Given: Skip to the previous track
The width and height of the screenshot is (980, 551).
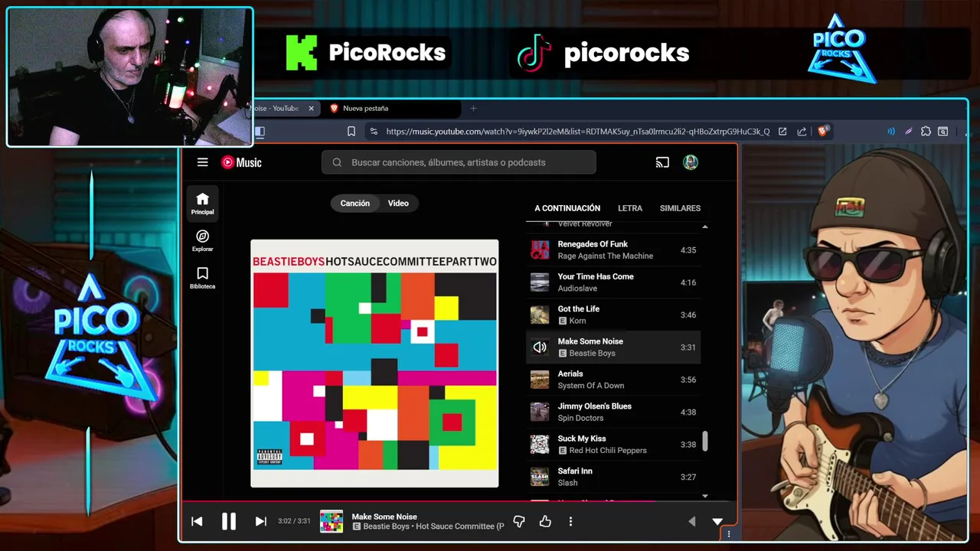Looking at the screenshot, I should point(197,521).
